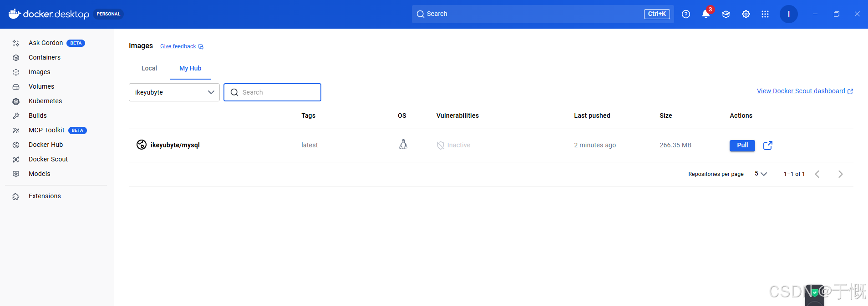Open the settings gear icon
Image resolution: width=868 pixels, height=306 pixels.
pos(746,14)
